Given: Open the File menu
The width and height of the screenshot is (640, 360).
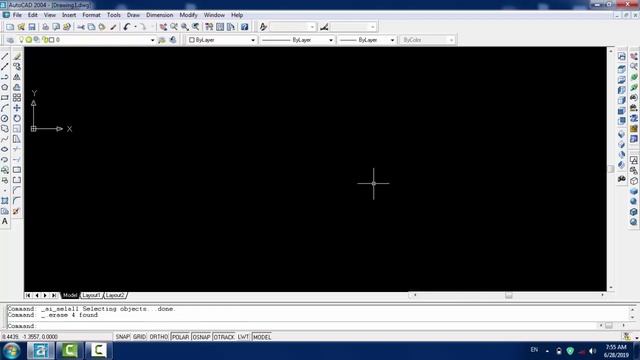Looking at the screenshot, I should click(17, 15).
